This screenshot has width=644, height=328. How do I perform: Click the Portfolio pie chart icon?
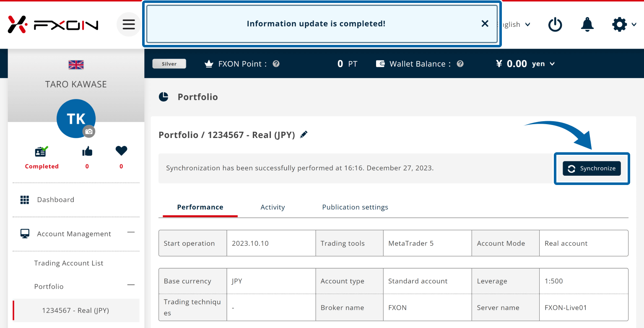pos(164,97)
